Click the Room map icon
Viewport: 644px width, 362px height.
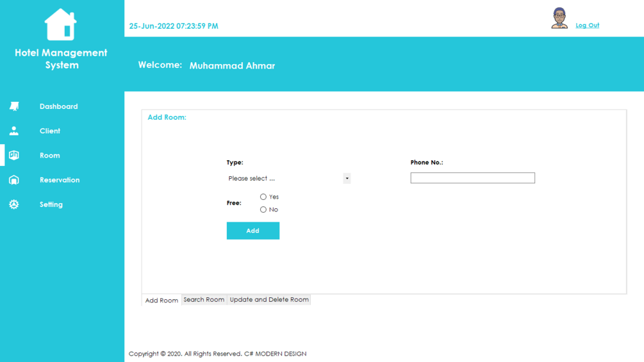pyautogui.click(x=14, y=155)
